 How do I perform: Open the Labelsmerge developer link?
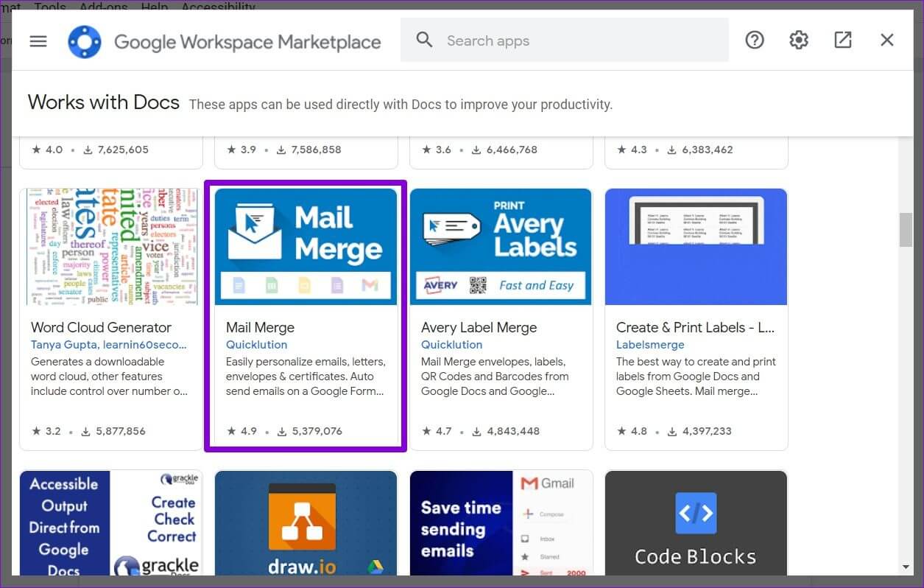pyautogui.click(x=650, y=344)
